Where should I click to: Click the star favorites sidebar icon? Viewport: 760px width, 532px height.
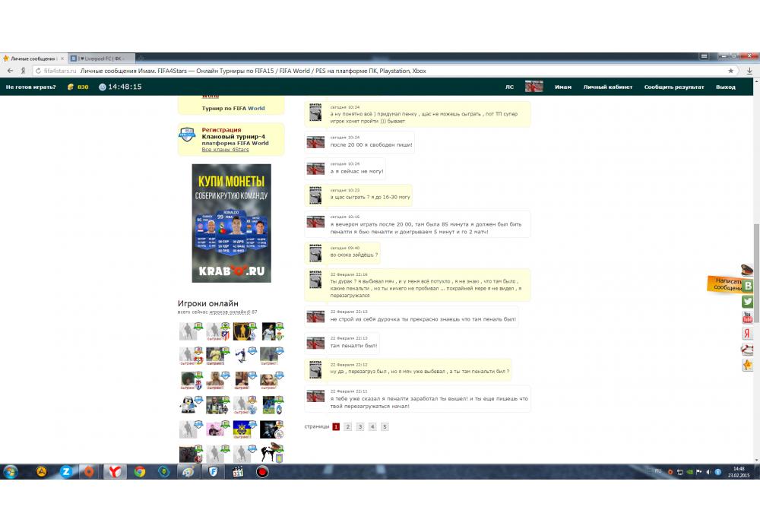coord(748,366)
